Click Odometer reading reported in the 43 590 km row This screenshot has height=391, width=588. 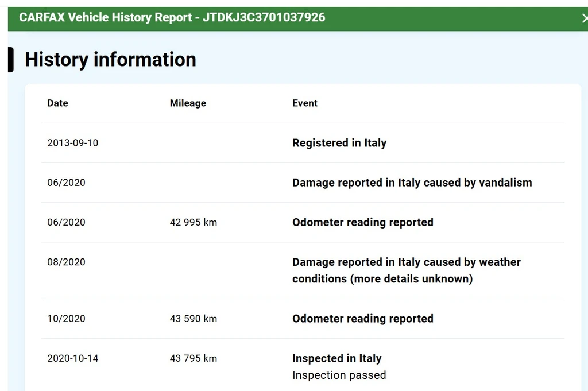[x=363, y=319]
